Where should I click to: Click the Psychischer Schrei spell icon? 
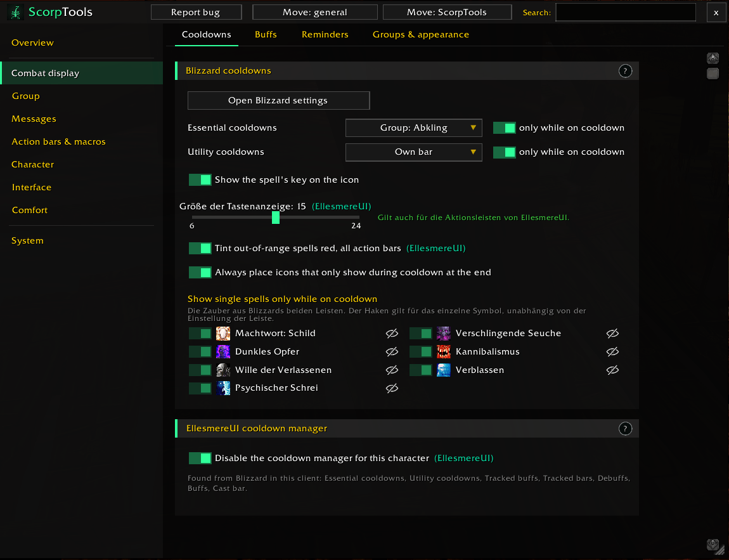click(223, 388)
